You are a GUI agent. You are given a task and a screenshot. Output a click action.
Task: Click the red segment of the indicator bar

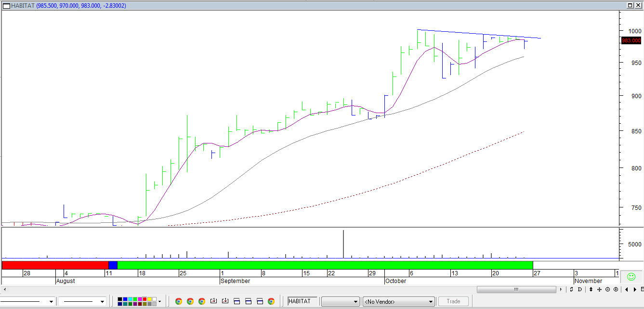click(x=55, y=265)
